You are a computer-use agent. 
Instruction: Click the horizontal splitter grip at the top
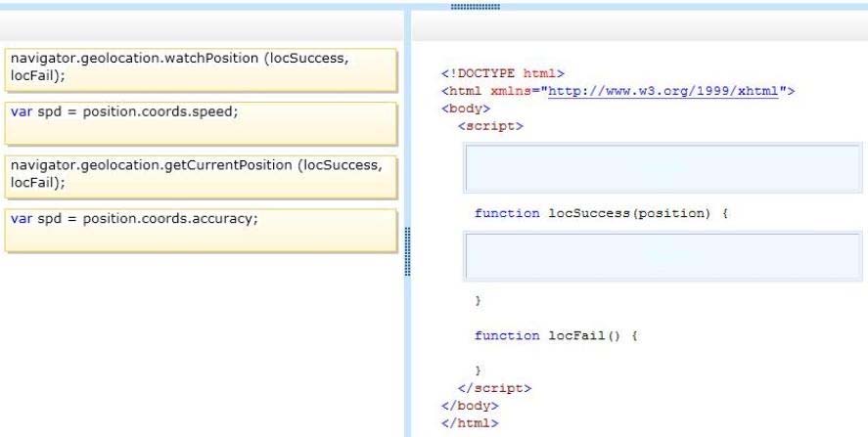click(475, 7)
